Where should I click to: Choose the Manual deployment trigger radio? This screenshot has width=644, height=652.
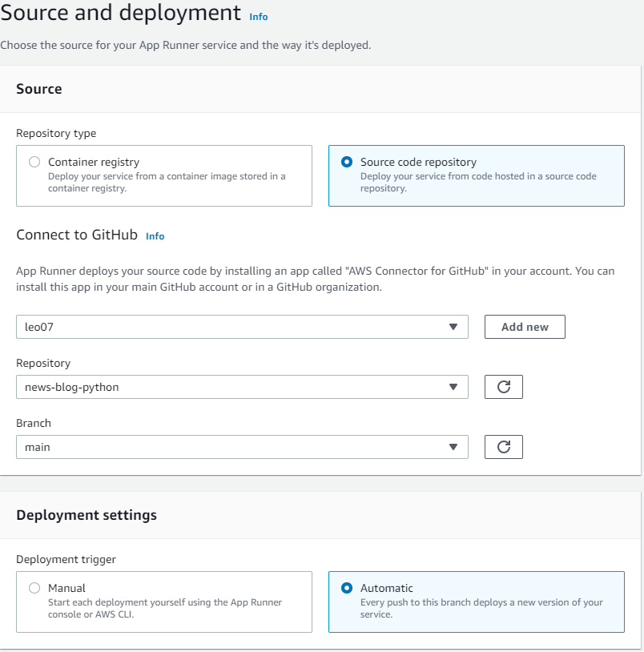pyautogui.click(x=34, y=588)
